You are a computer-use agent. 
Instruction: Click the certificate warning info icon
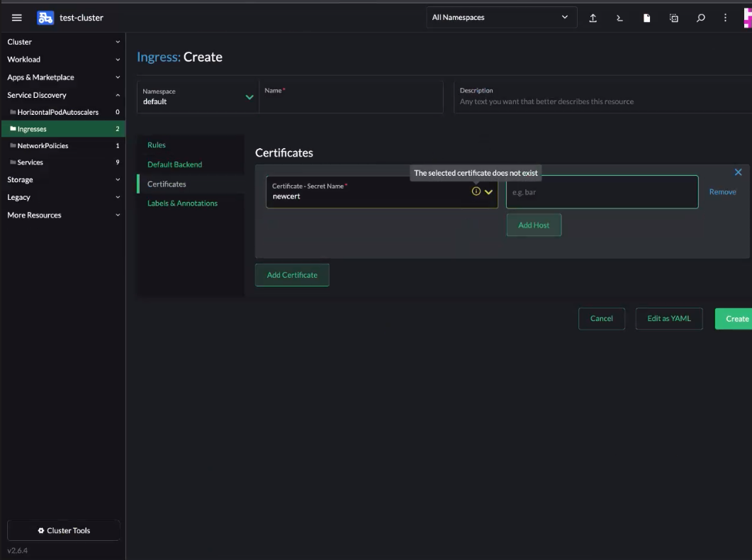(x=476, y=191)
